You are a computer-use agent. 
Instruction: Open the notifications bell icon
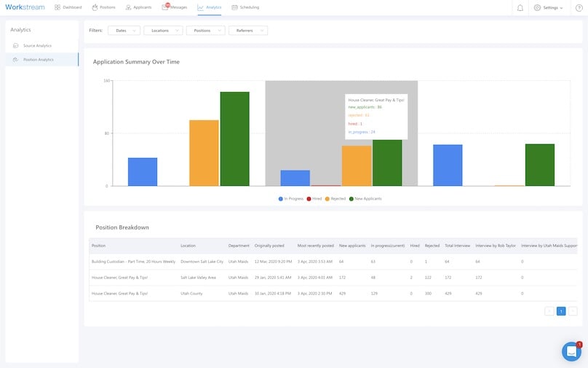520,7
